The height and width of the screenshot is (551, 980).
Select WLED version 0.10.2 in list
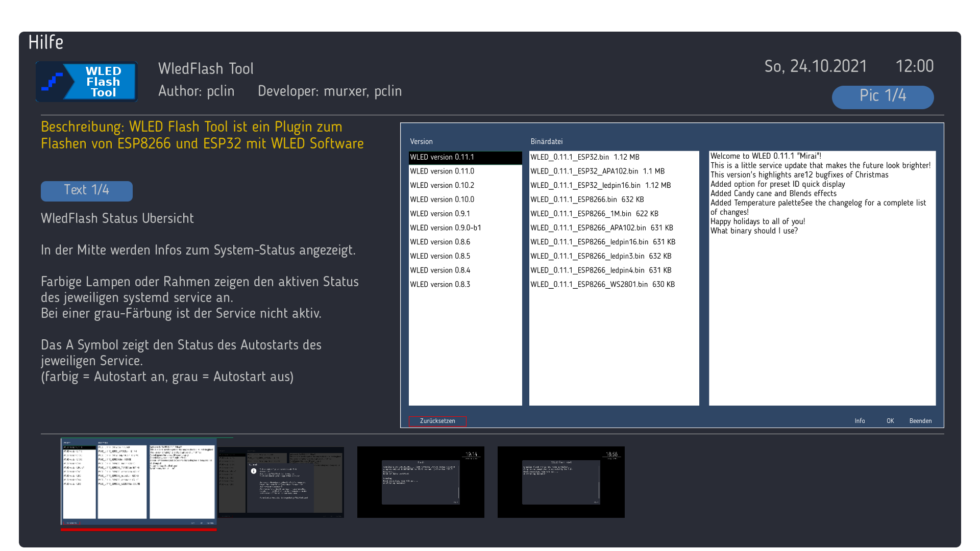click(442, 185)
